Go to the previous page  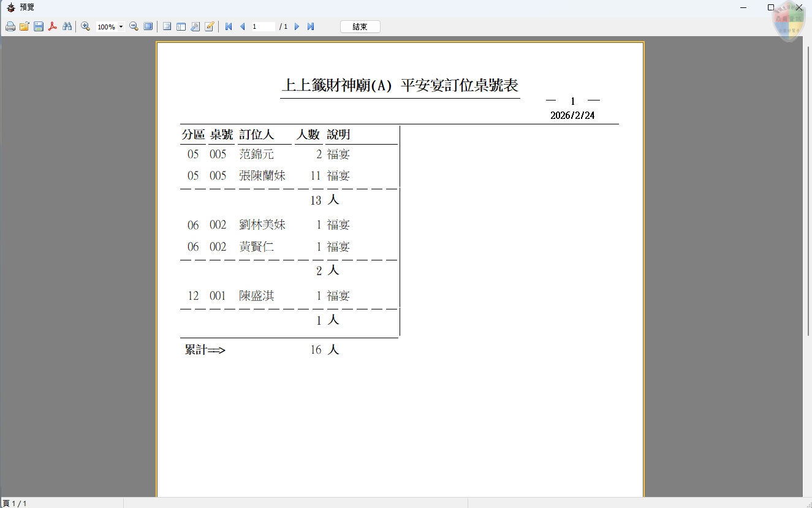[x=242, y=27]
